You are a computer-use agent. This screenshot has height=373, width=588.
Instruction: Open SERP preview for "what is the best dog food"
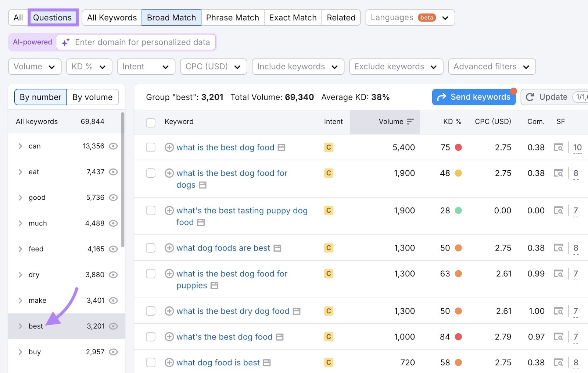(x=281, y=148)
